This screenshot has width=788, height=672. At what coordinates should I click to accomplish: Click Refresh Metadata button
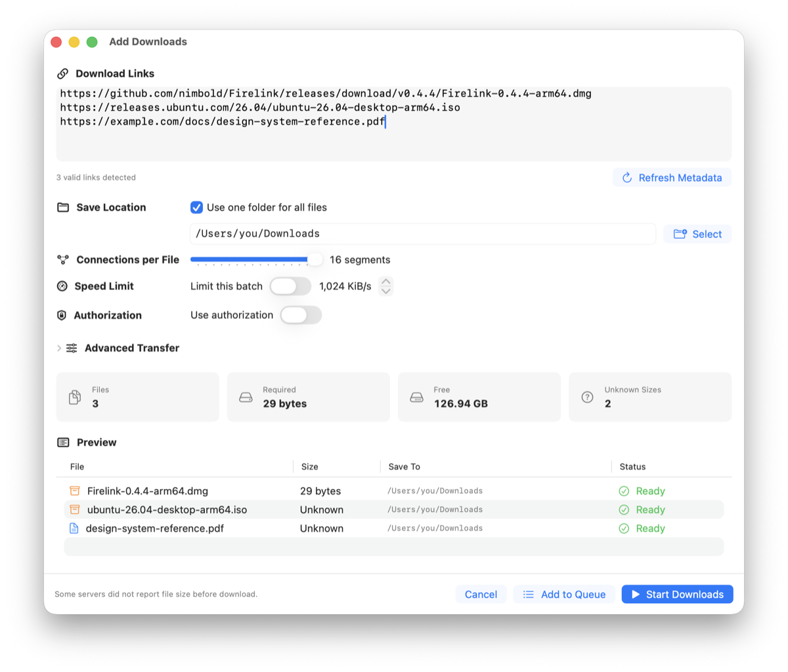pos(672,178)
